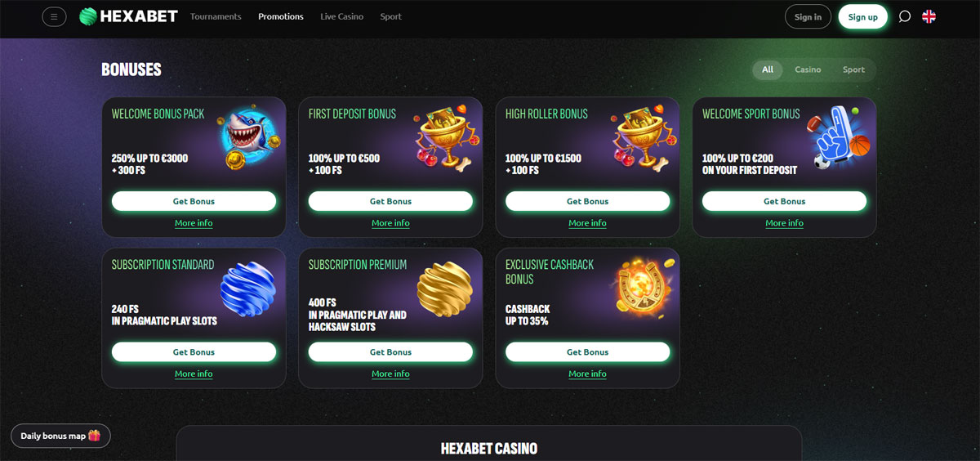Click the Sign in button
This screenshot has height=461, width=980.
point(808,16)
